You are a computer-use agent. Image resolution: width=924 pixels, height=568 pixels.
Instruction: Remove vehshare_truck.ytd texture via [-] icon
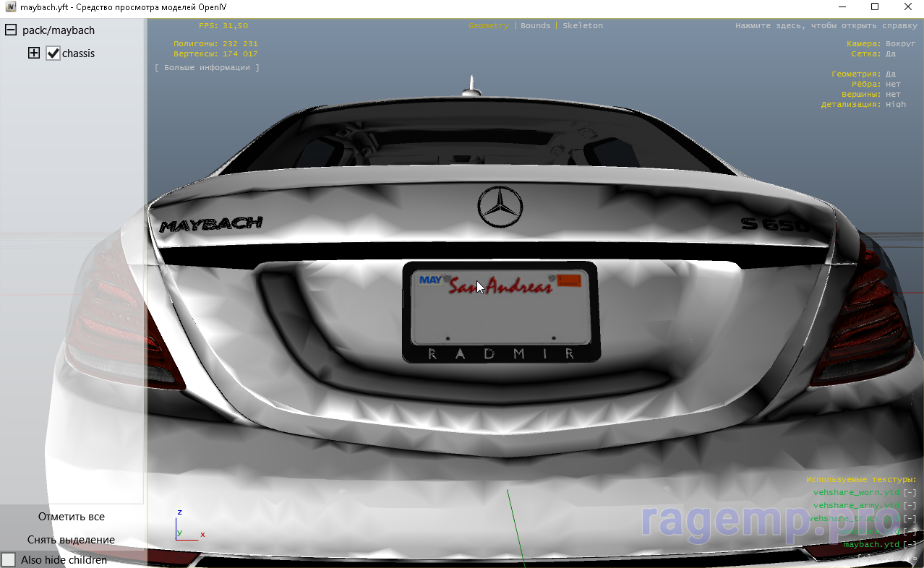click(910, 519)
